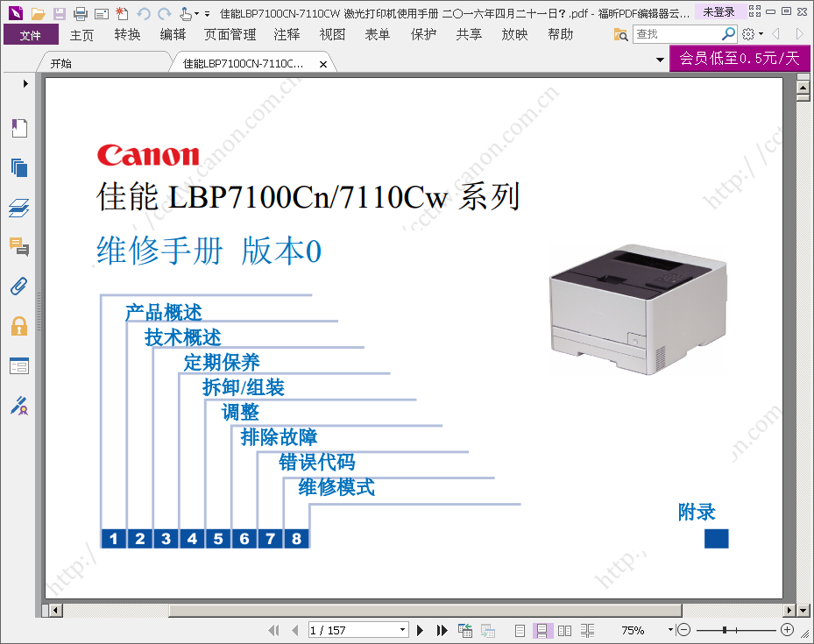Image resolution: width=814 pixels, height=644 pixels.
Task: Select the Hand tool in the quick toolbar
Action: (186, 13)
